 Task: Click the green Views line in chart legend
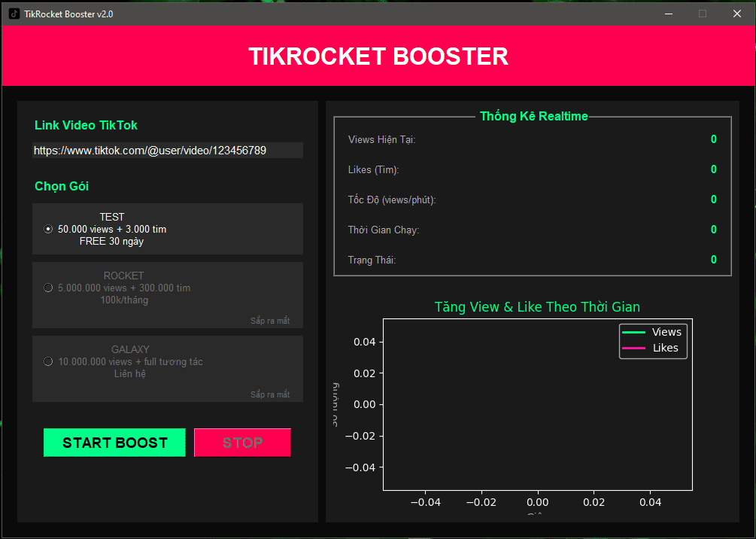(634, 332)
